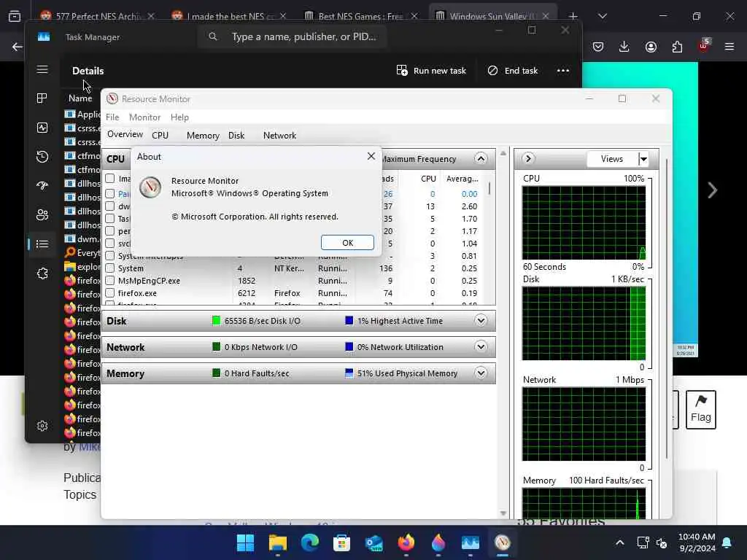Advance to next image with right chevron
The image size is (747, 560).
pos(712,190)
